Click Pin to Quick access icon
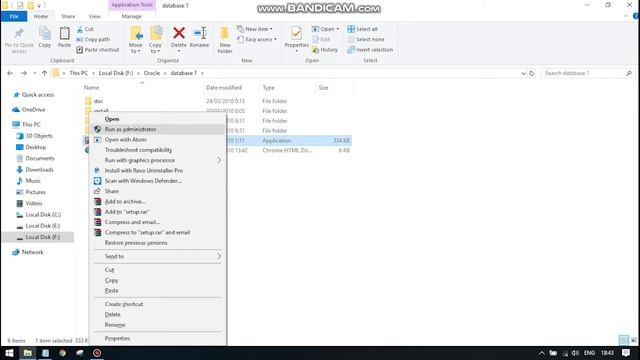This screenshot has width=640, height=360. 19,33
